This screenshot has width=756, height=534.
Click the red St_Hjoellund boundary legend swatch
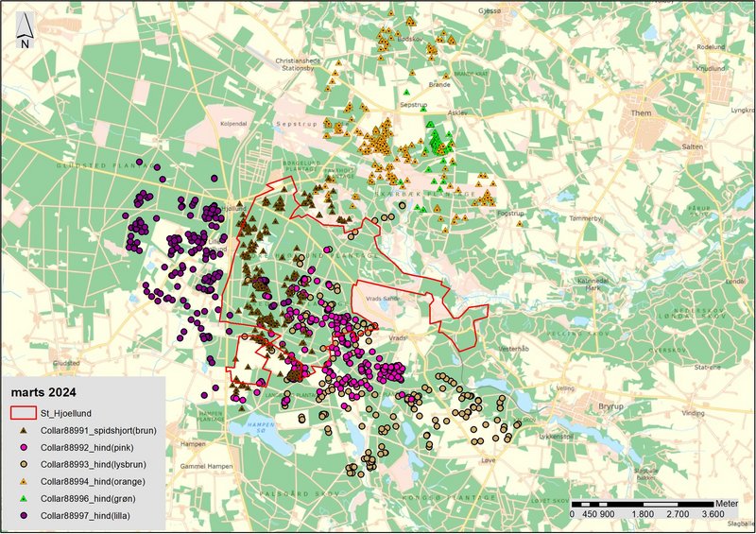click(x=25, y=412)
